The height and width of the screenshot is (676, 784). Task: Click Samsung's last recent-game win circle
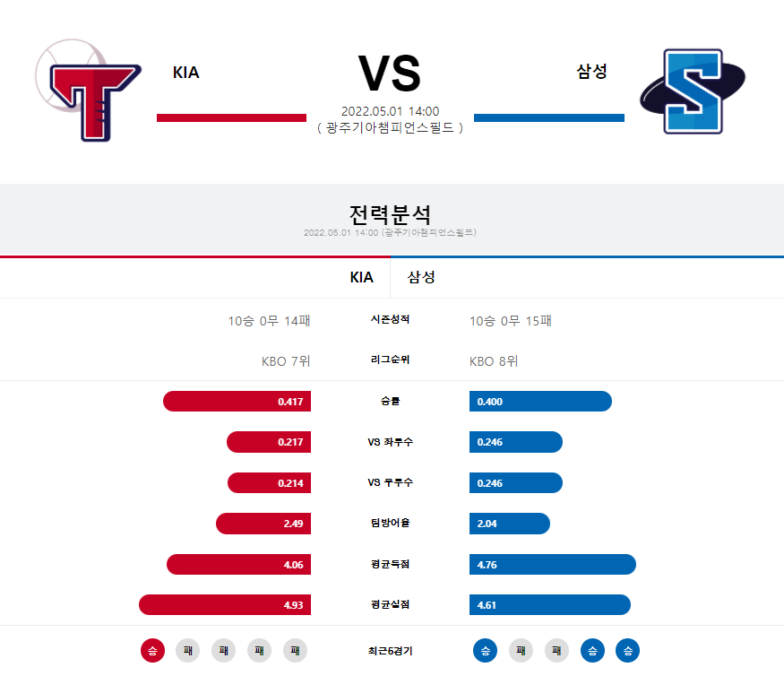(x=627, y=651)
